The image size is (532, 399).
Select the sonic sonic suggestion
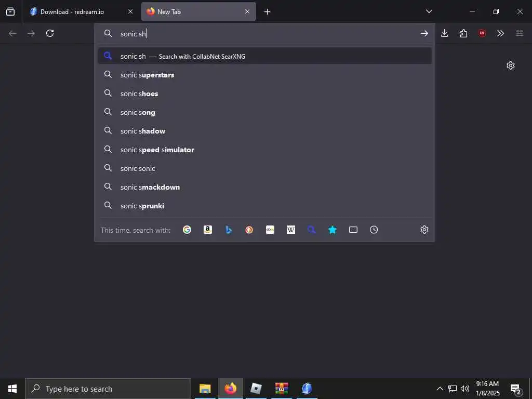(264, 168)
